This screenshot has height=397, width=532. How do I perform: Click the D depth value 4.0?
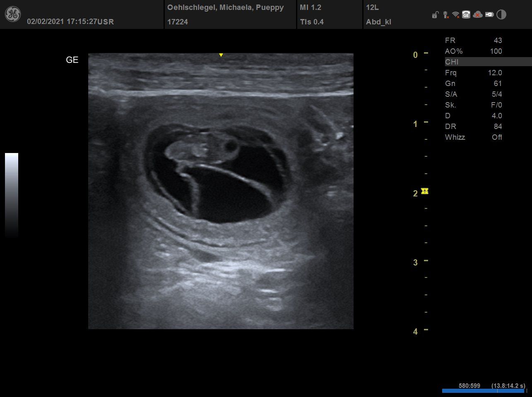point(497,116)
